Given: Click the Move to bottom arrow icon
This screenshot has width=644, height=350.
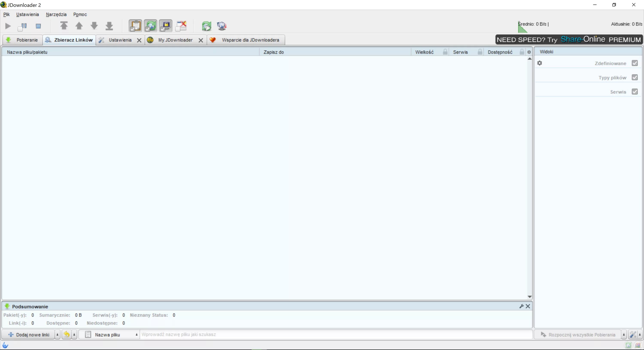Looking at the screenshot, I should 109,26.
